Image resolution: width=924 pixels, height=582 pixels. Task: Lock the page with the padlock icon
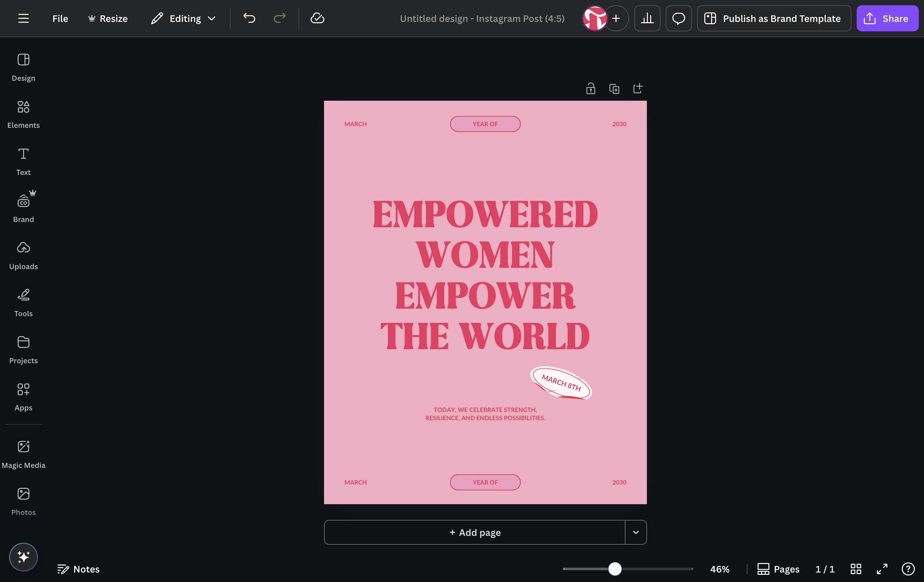point(590,89)
